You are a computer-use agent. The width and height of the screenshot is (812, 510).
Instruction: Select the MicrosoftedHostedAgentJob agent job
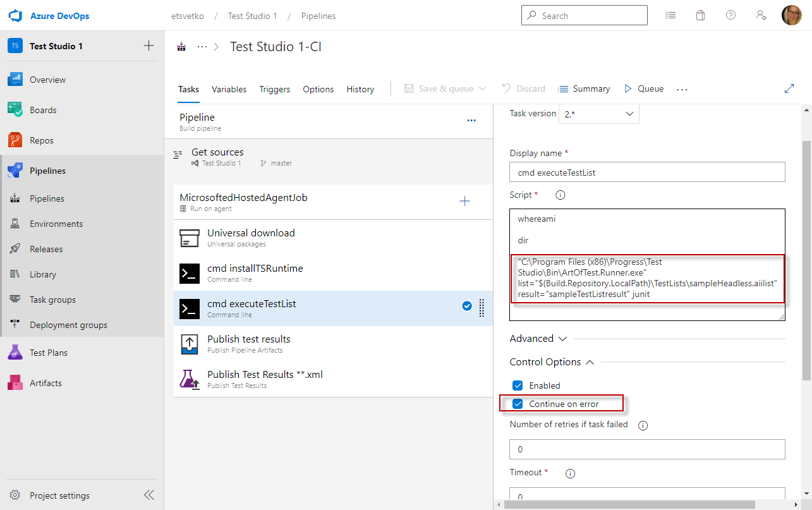(x=333, y=202)
